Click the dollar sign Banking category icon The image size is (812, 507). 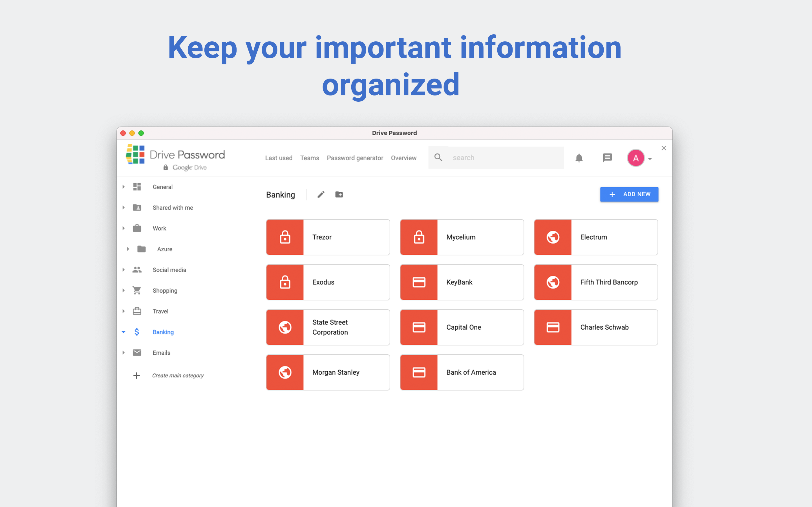click(137, 332)
